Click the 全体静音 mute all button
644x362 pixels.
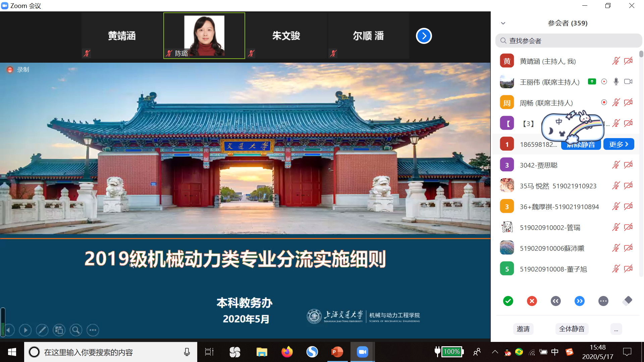[x=572, y=329]
